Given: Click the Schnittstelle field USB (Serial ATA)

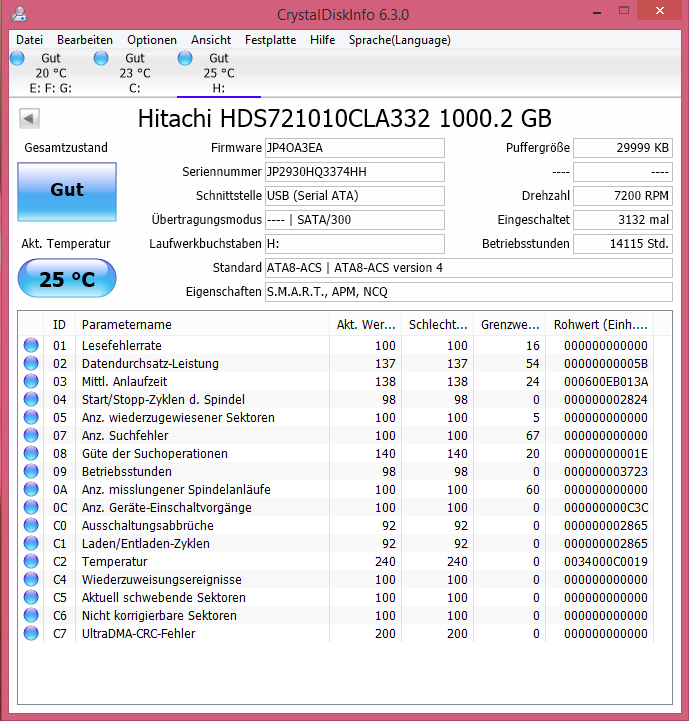Looking at the screenshot, I should coord(355,196).
